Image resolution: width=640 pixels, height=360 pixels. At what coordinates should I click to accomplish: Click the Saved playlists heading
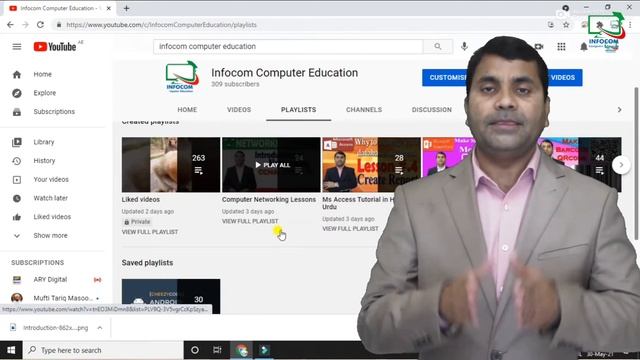point(147,263)
